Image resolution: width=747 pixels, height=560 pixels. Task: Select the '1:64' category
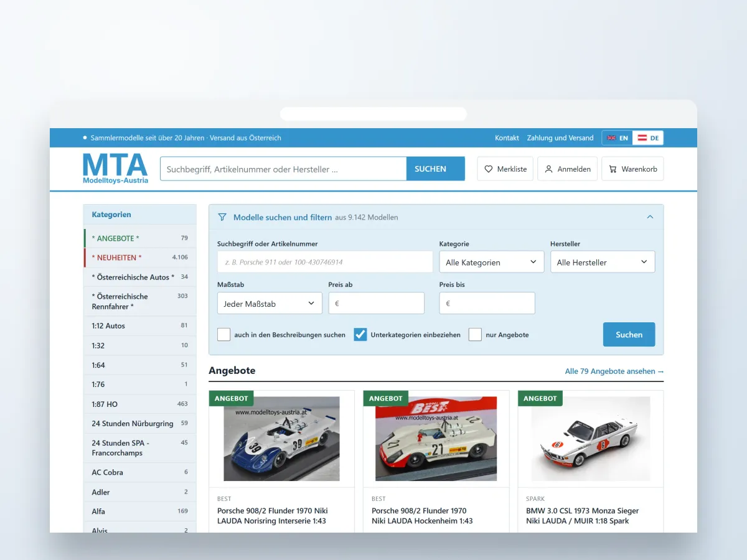click(140, 365)
